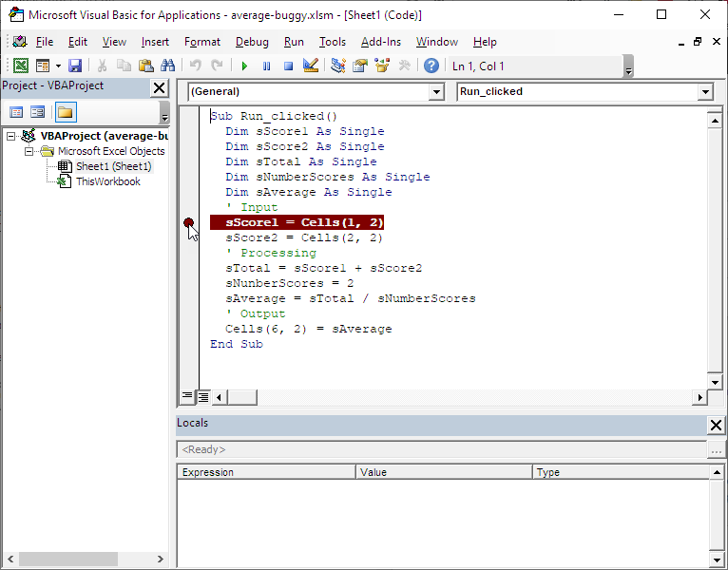This screenshot has height=570, width=728.
Task: Open the Properties Window toolbar icon
Action: point(360,66)
